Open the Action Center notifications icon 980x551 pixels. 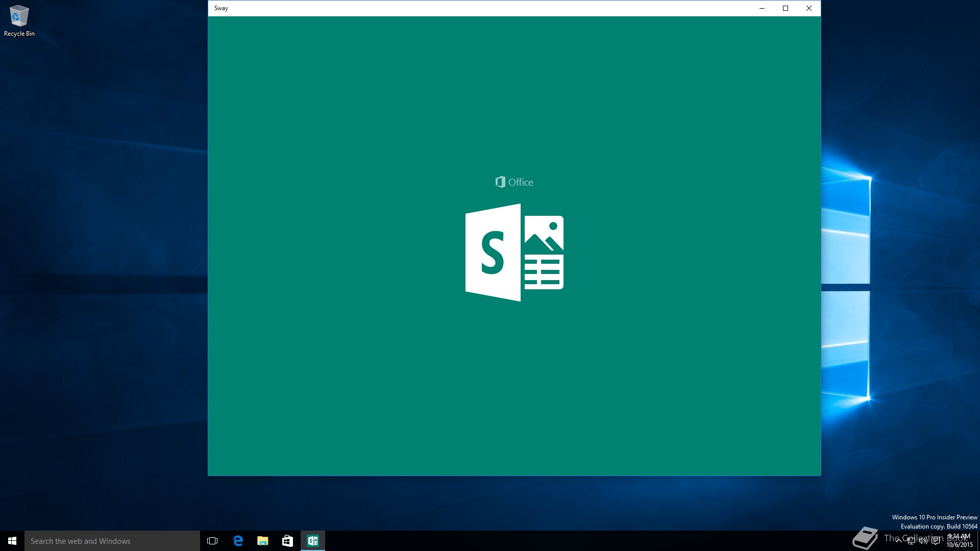click(x=936, y=541)
